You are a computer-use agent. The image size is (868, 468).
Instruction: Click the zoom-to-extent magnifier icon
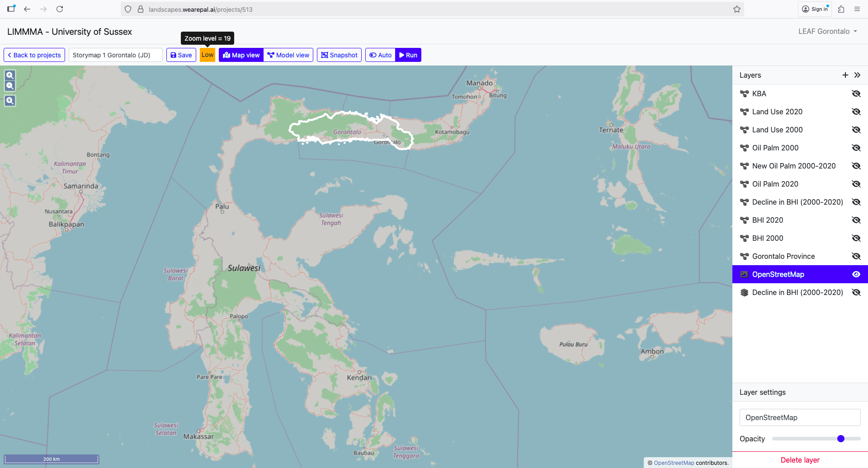click(x=10, y=101)
